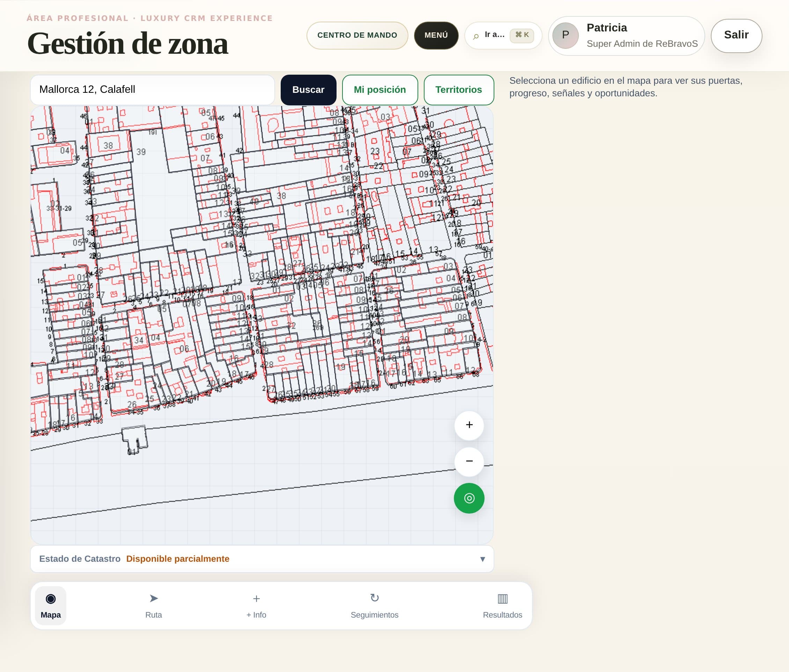Click the Resultados bars icon
789x672 pixels.
pyautogui.click(x=503, y=599)
